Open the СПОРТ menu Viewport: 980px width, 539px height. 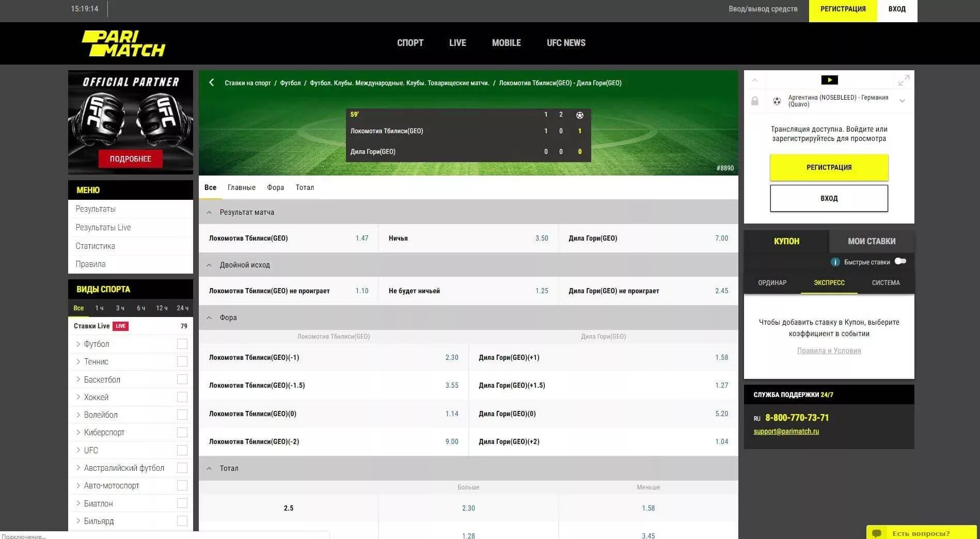coord(410,43)
